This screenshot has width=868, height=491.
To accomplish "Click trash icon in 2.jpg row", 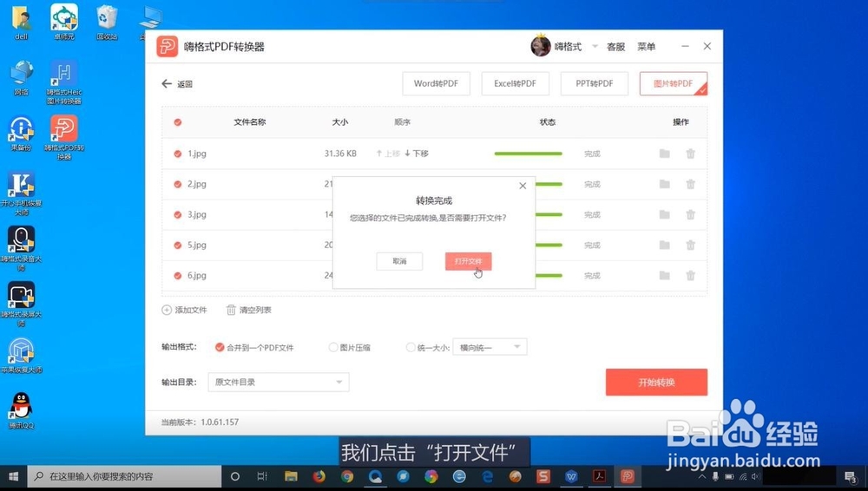I will [690, 184].
